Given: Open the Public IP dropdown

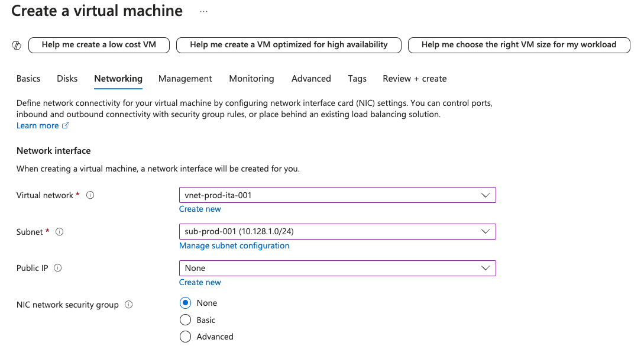Looking at the screenshot, I should coord(337,269).
